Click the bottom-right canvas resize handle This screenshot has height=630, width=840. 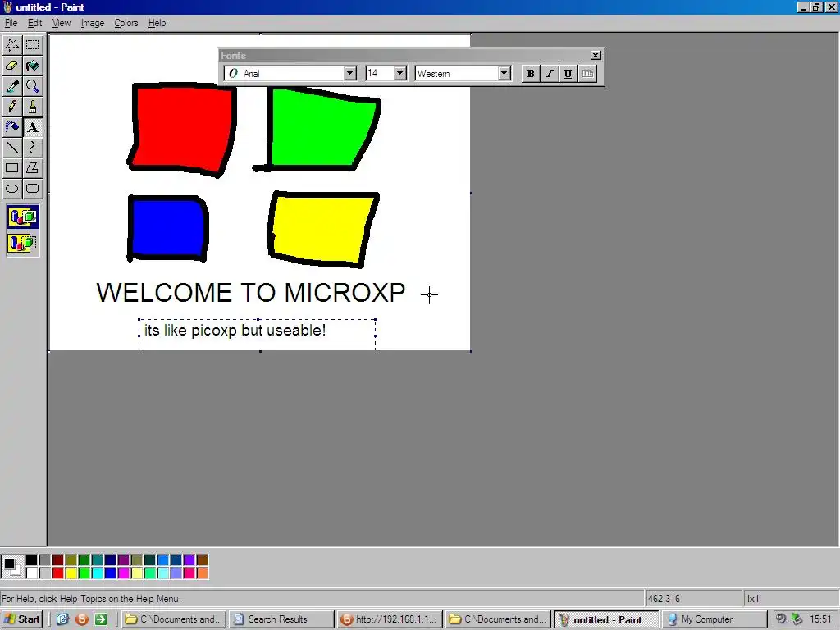coord(471,351)
